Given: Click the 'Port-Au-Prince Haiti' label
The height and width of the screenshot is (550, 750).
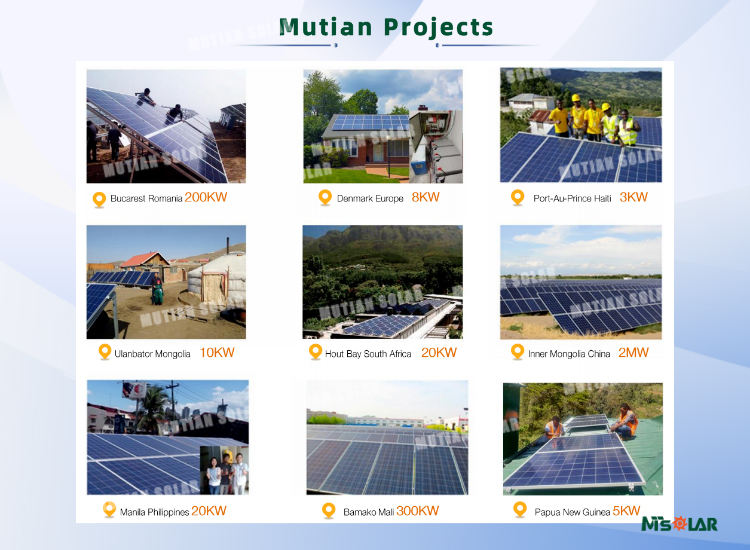Looking at the screenshot, I should [x=572, y=198].
